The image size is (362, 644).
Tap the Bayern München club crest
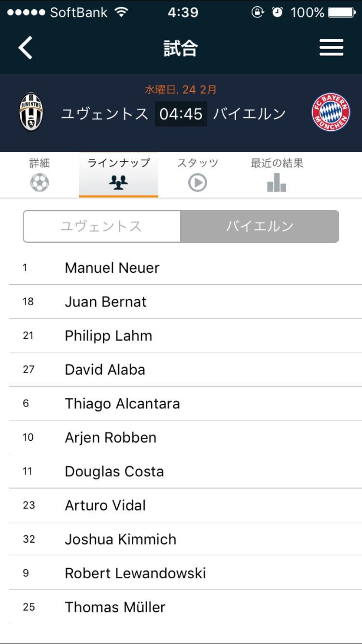pyautogui.click(x=331, y=113)
